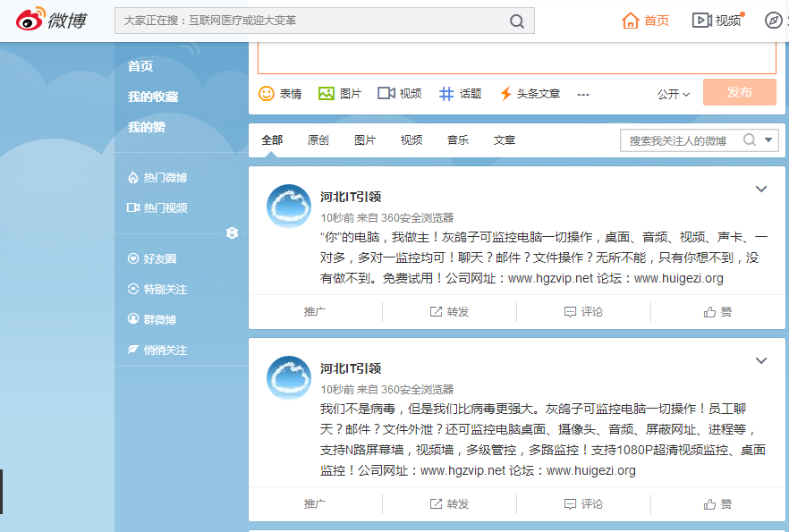Open 好友圈 in the sidebar
Viewport: 789px width, 532px height.
[x=152, y=259]
